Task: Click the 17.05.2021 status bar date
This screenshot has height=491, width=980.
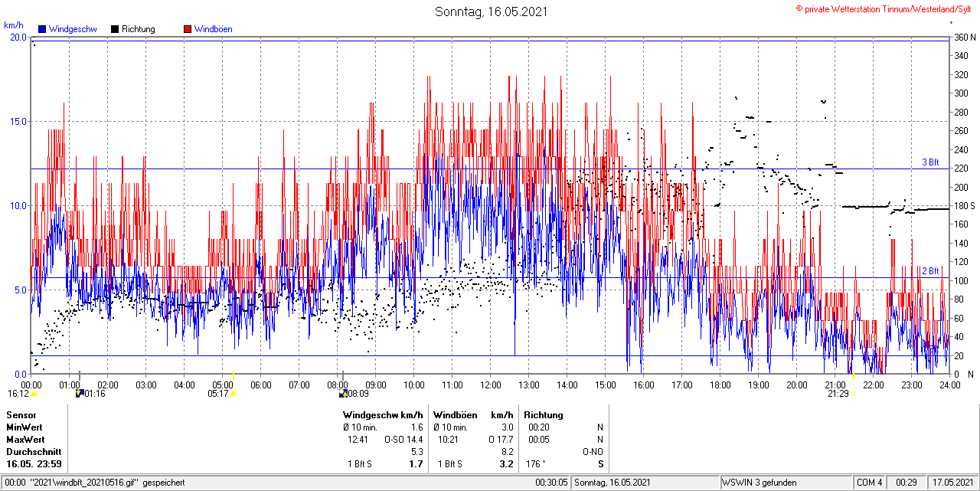Action: pyautogui.click(x=953, y=483)
